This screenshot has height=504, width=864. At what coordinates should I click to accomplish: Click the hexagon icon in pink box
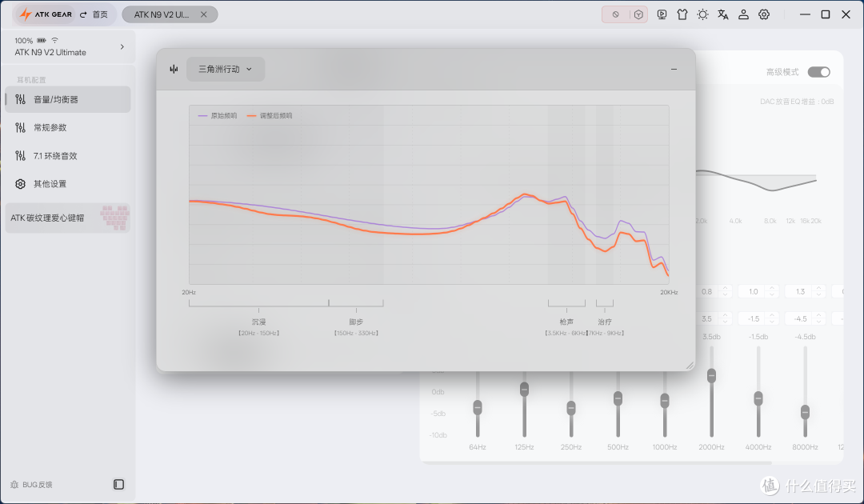[x=638, y=15]
